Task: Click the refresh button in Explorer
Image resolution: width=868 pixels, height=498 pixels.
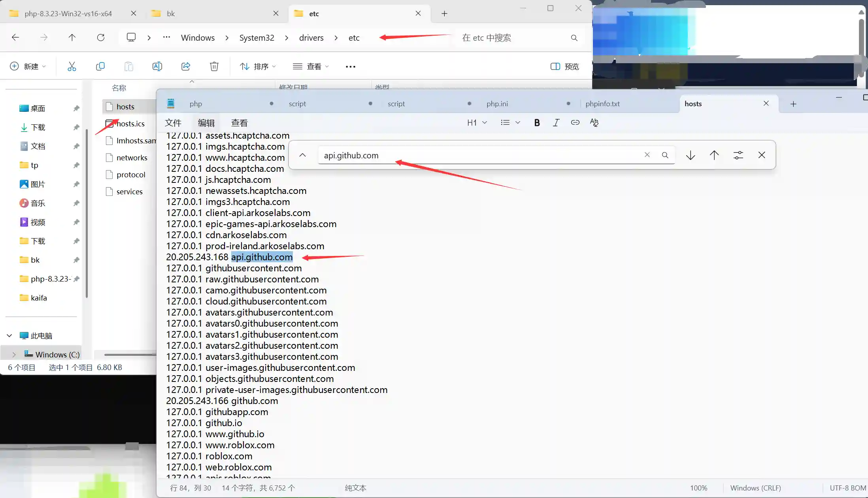Action: 101,38
